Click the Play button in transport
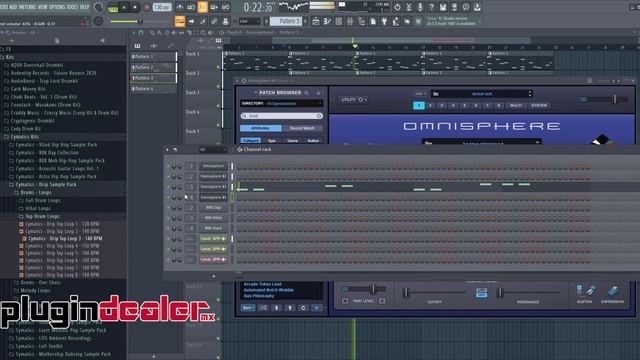The image size is (640, 360). [124, 7]
